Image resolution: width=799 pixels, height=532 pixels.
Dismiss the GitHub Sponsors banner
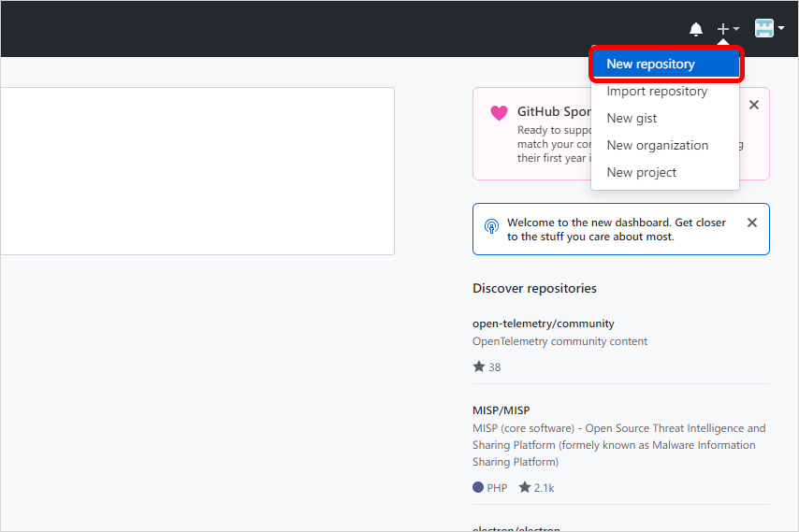pos(754,105)
